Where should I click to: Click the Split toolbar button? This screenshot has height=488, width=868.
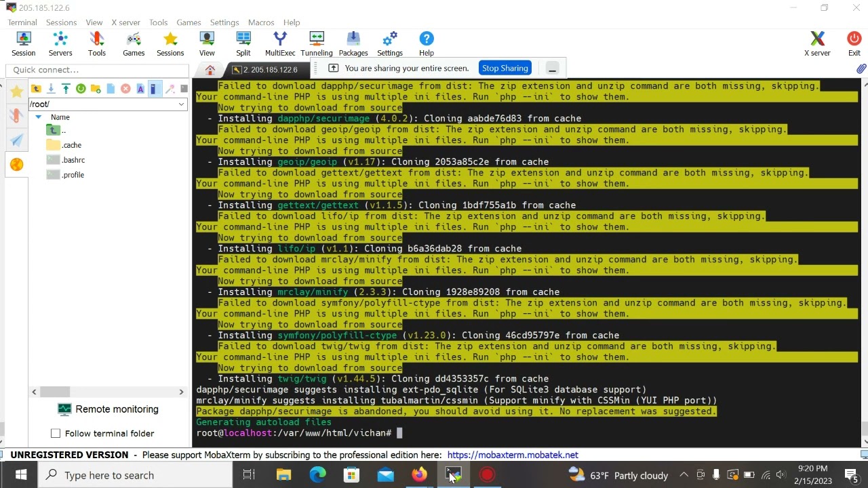[243, 44]
